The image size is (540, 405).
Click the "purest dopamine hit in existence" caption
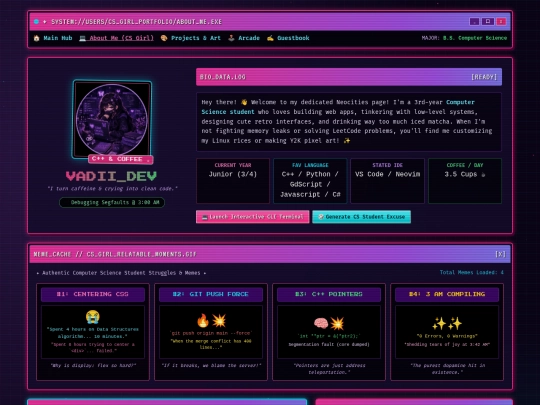[x=447, y=369]
